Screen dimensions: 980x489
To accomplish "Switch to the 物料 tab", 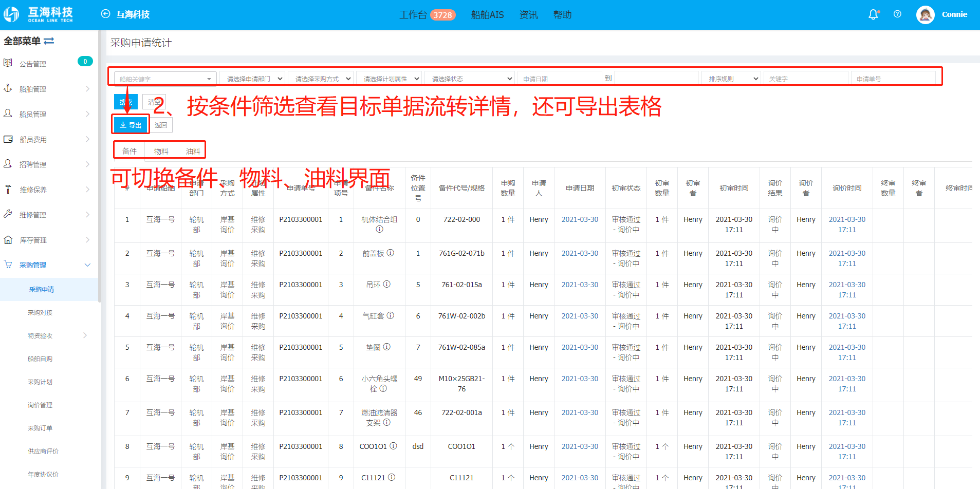I will [x=161, y=151].
